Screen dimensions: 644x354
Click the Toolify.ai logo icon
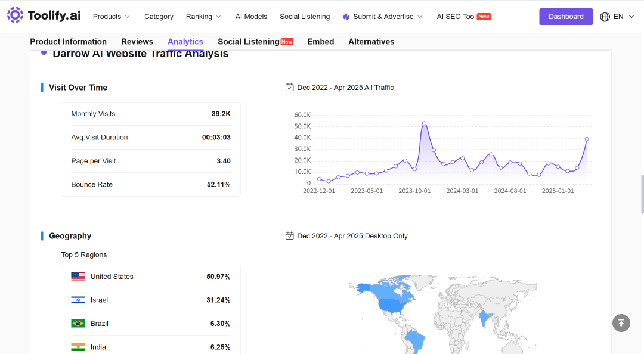pyautogui.click(x=15, y=15)
